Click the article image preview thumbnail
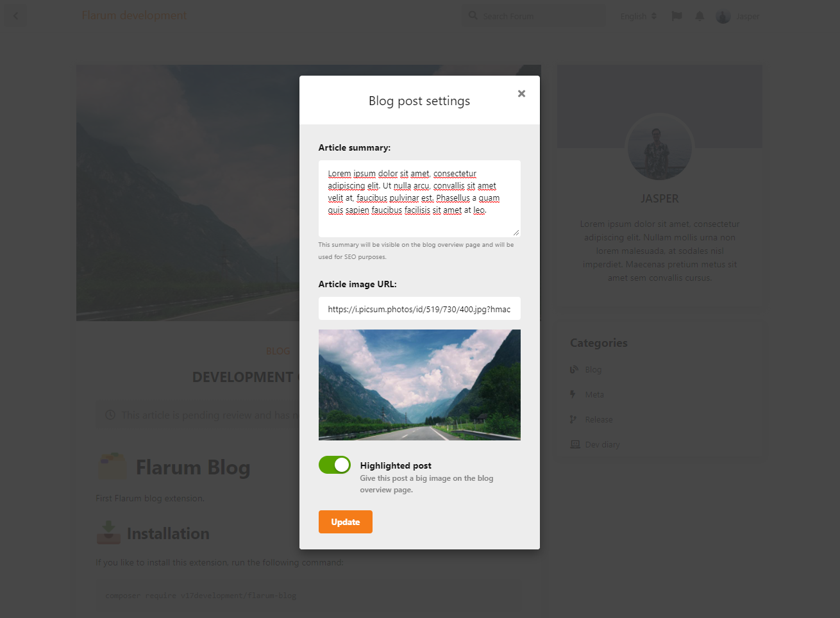This screenshot has height=618, width=840. [x=419, y=385]
